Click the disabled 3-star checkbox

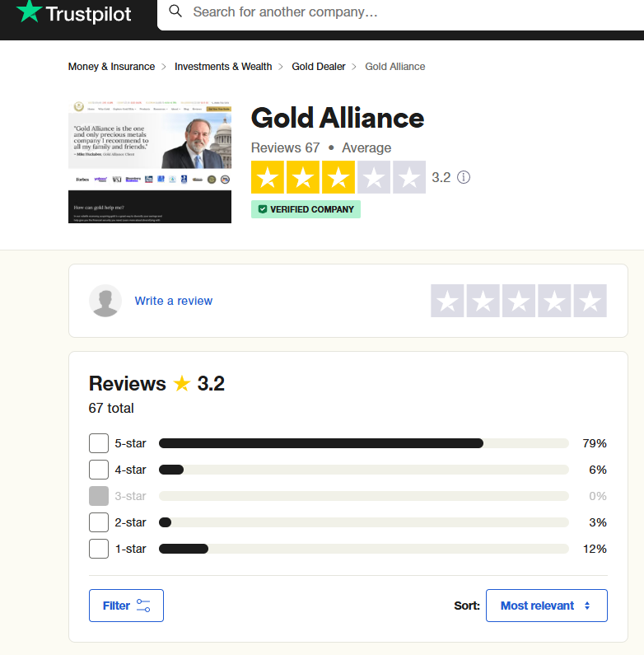click(99, 496)
